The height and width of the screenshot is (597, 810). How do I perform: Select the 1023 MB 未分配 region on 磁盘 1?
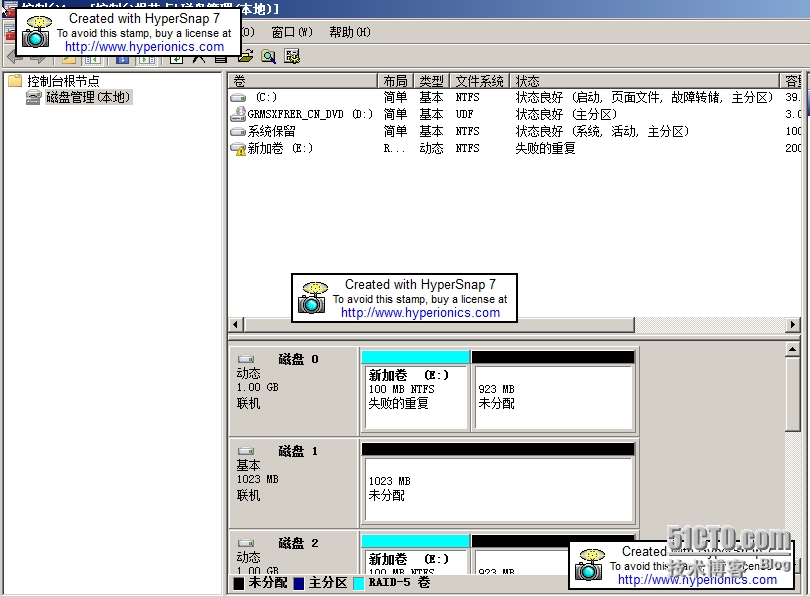499,483
